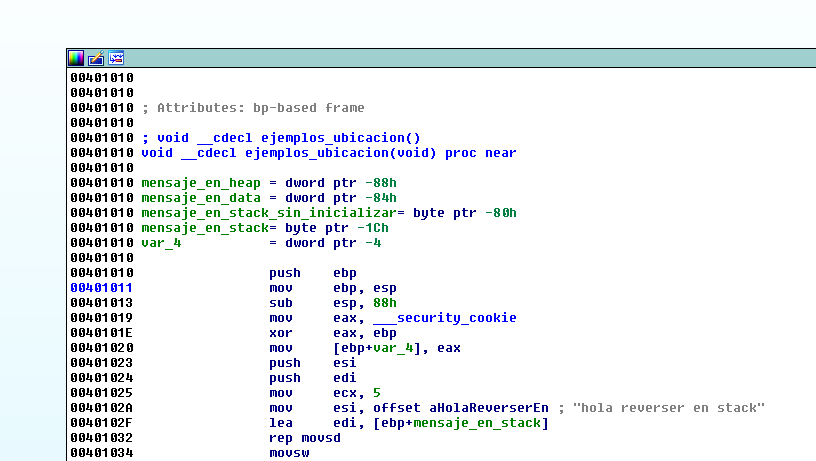
Task: Select the highlighted blue address 00401011
Action: [x=101, y=288]
